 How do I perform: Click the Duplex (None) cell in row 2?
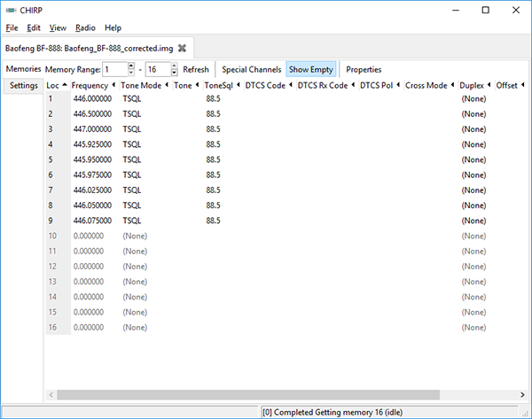click(473, 114)
